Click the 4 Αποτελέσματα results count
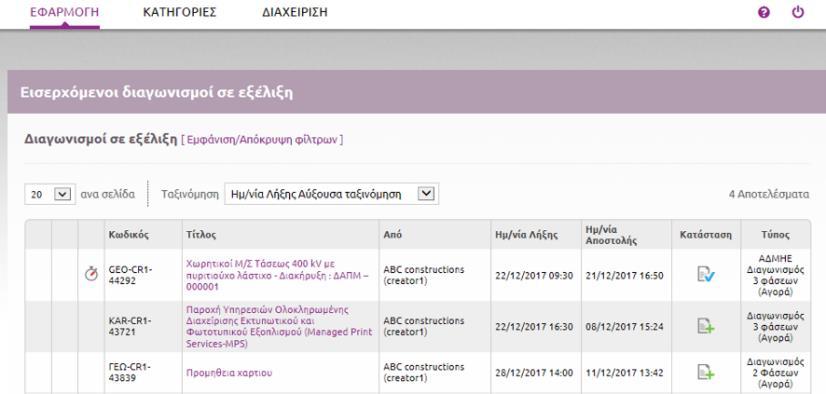Screen dimensions: 826x394 pos(769,194)
